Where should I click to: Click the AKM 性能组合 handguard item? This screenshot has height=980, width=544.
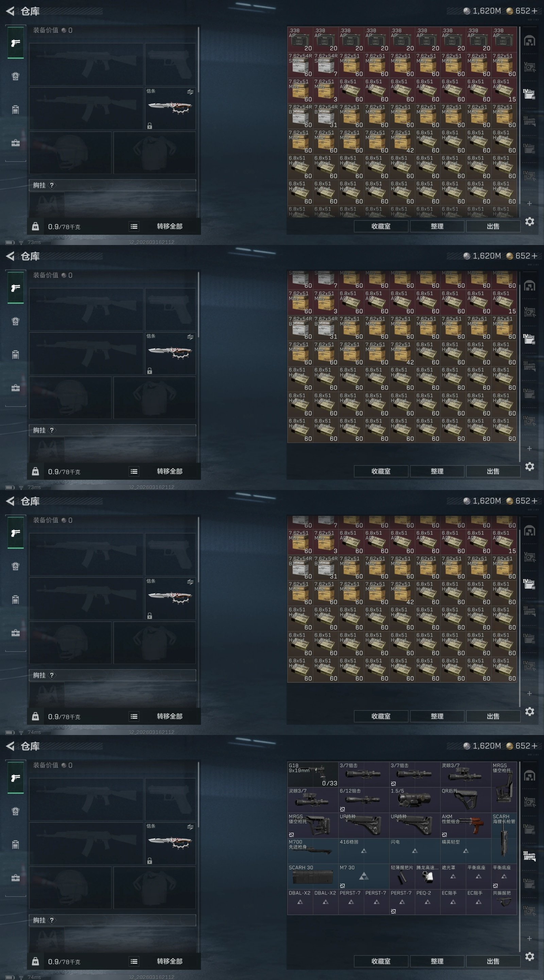[x=465, y=825]
